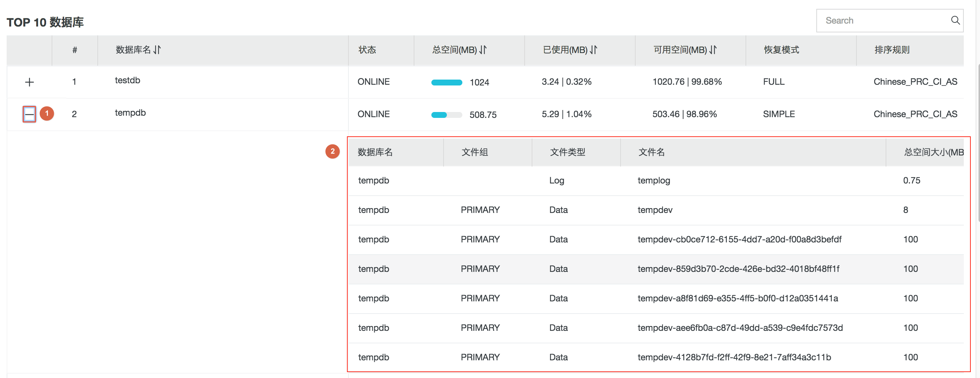Image resolution: width=980 pixels, height=378 pixels.
Task: Sort by 总空间(MB) column arrows
Action: (483, 50)
